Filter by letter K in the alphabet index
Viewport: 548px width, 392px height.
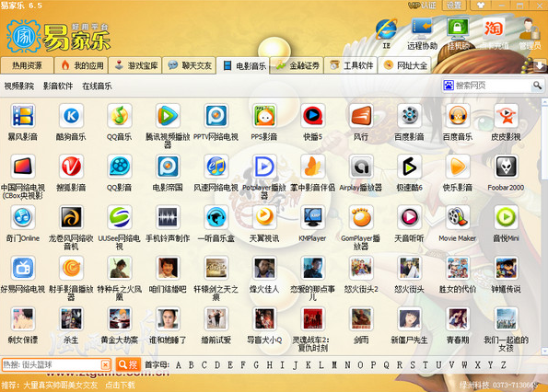tap(308, 365)
